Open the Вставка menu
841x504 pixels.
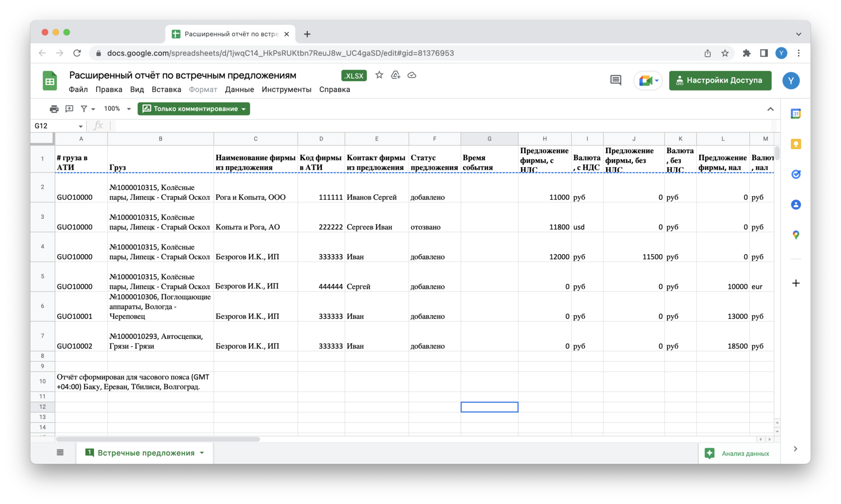coord(166,90)
